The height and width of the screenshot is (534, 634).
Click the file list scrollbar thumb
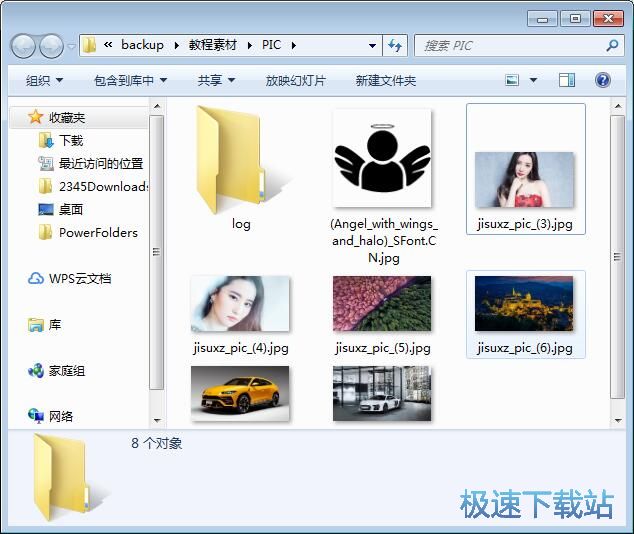tap(617, 257)
